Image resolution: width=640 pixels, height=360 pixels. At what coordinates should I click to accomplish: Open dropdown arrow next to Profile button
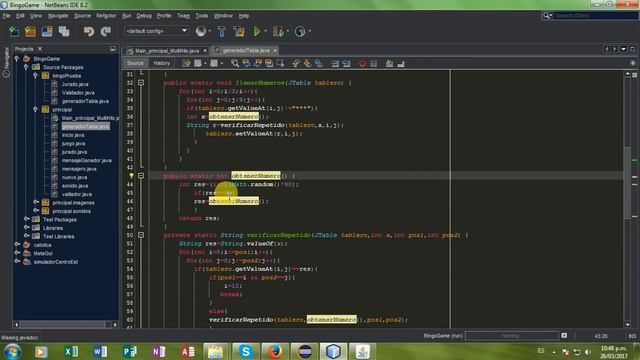click(x=309, y=31)
